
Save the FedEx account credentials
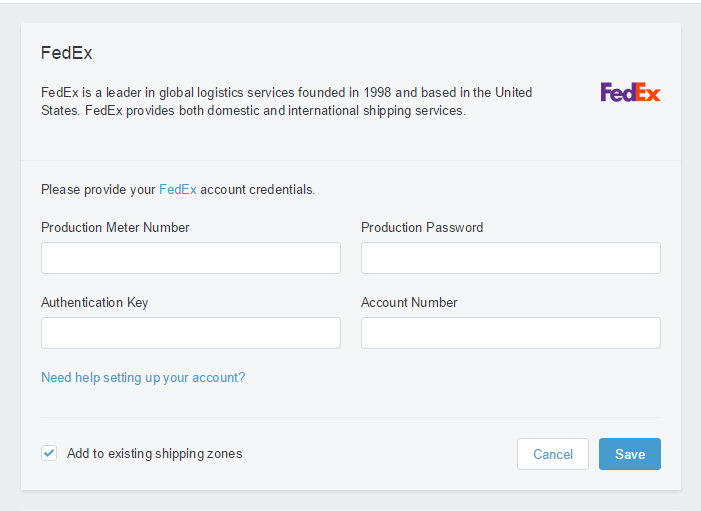coord(629,454)
